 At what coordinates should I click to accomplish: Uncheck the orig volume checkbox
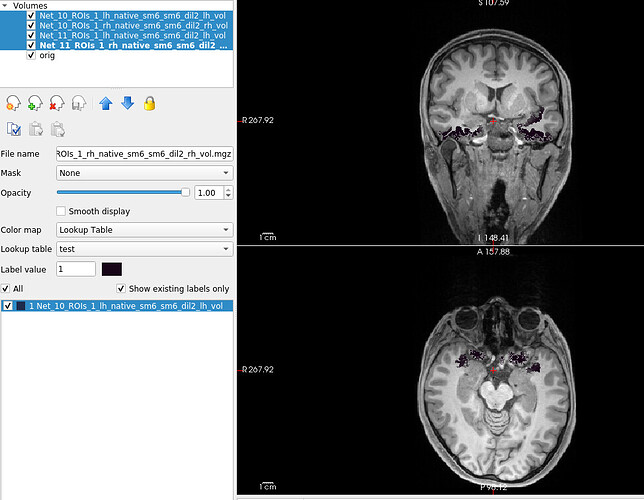31,55
